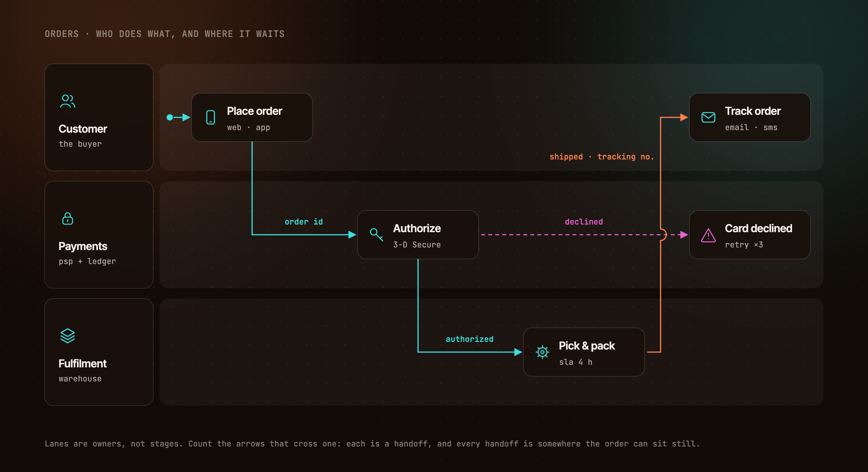Image resolution: width=868 pixels, height=472 pixels.
Task: Click the 'declined' dashed arrow label
Action: 584,222
